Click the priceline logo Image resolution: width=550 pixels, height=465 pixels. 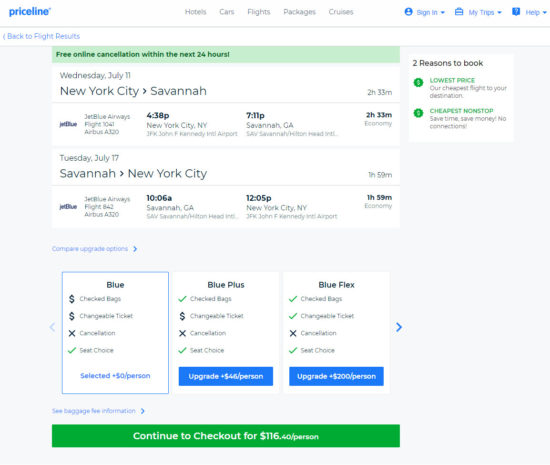coord(30,12)
